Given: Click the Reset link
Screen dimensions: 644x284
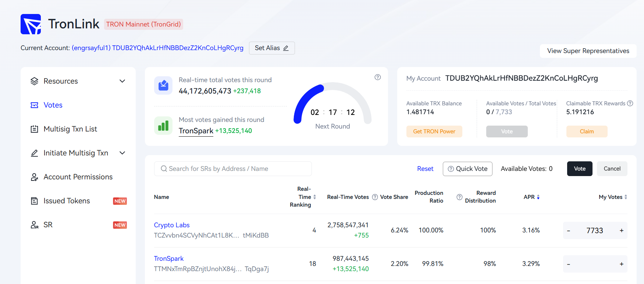Looking at the screenshot, I should click(425, 169).
